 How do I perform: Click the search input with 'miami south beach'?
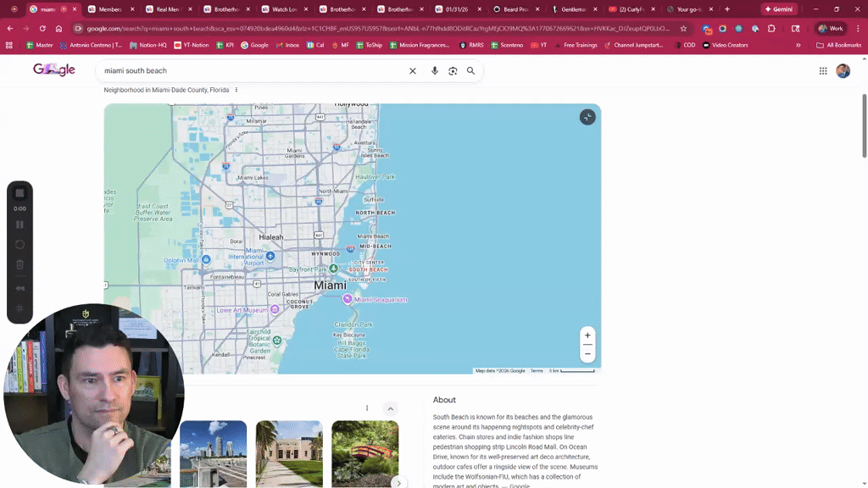252,71
